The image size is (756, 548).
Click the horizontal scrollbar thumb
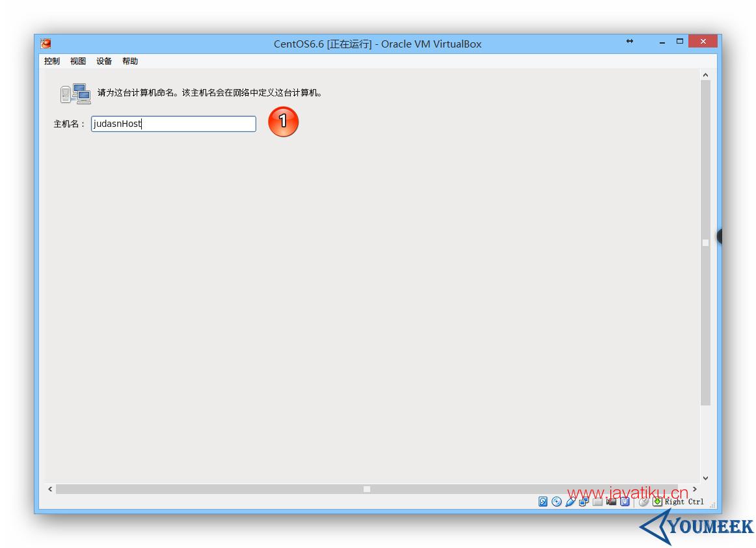tap(367, 489)
